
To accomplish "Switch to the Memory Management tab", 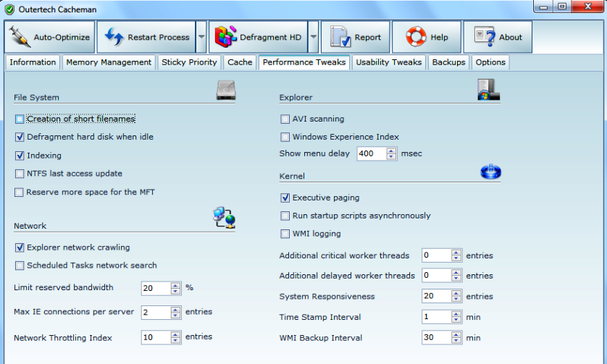I will point(109,62).
